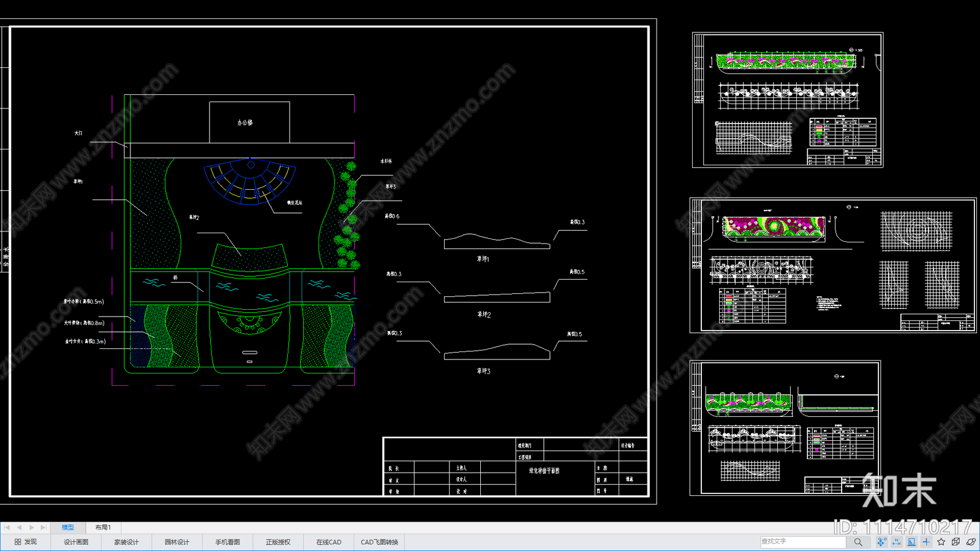Click the planet orbit icon

[x=971, y=542]
